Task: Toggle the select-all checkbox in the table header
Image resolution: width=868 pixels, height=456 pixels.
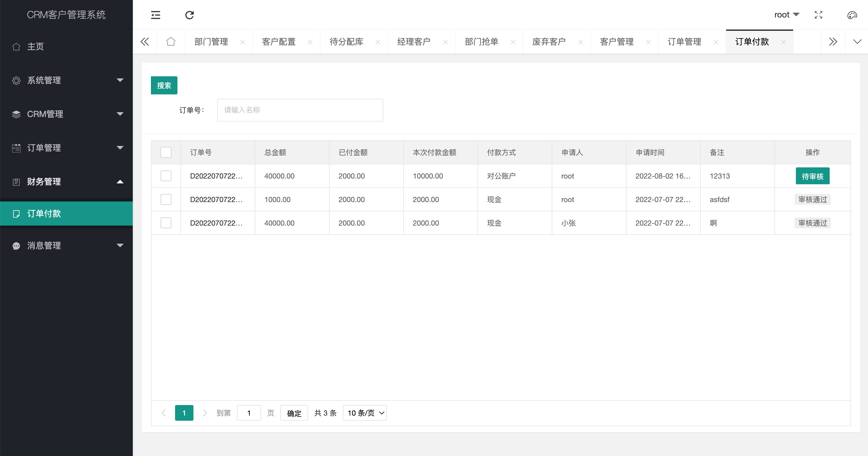Action: click(166, 152)
